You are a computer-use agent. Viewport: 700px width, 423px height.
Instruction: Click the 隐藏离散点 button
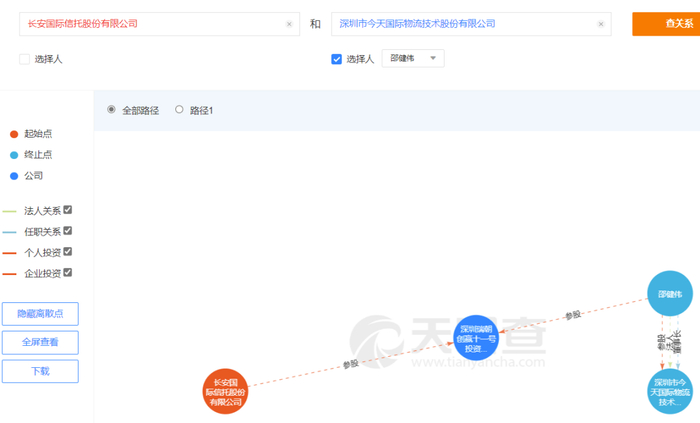(x=40, y=314)
